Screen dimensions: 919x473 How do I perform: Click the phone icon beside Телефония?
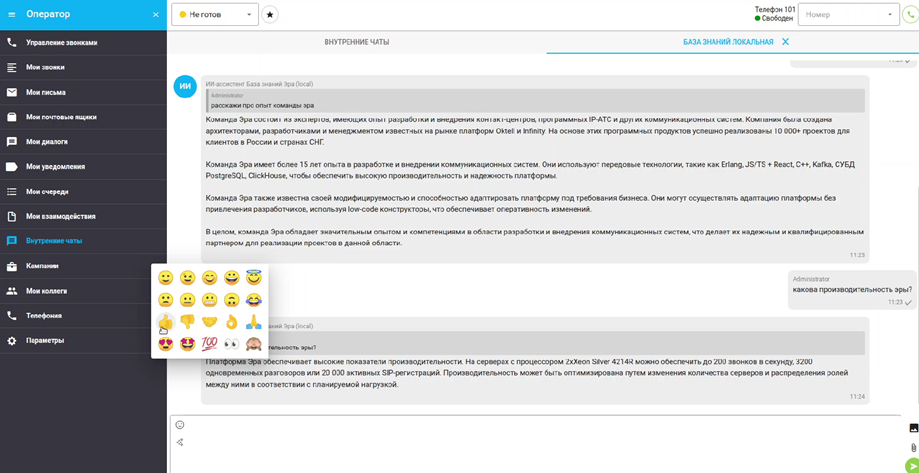click(11, 315)
